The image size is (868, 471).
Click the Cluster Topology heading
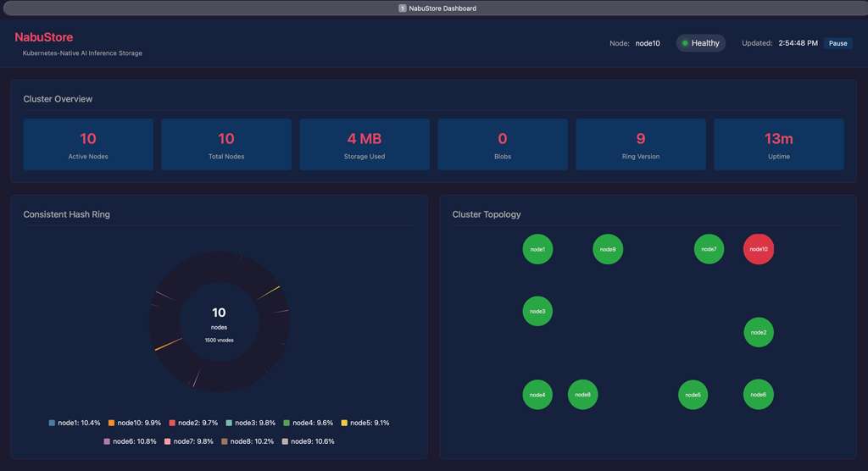coord(487,214)
